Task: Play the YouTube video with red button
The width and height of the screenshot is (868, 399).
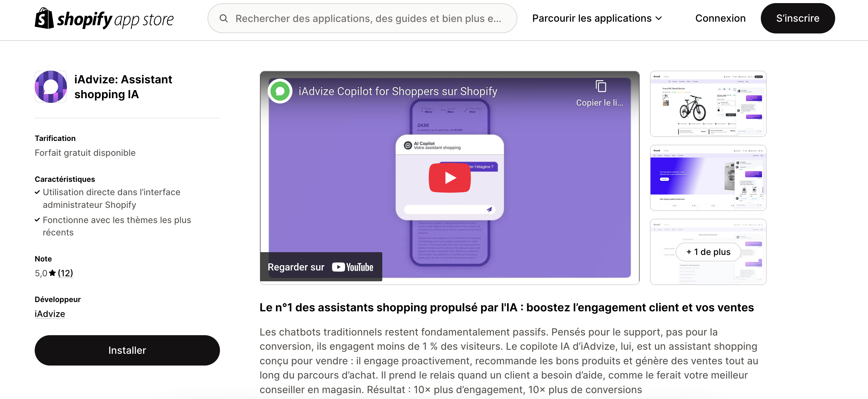Action: [449, 178]
